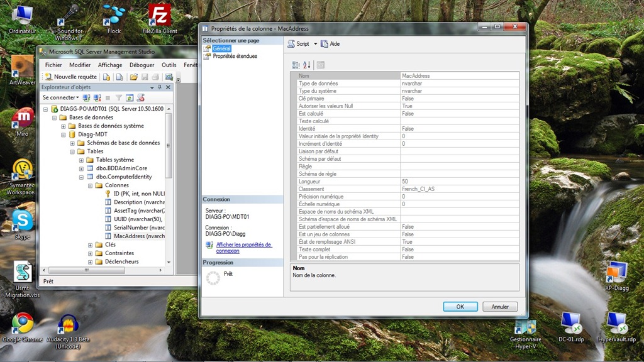
Task: Collapse the Colonnes folder node
Action: tap(91, 186)
